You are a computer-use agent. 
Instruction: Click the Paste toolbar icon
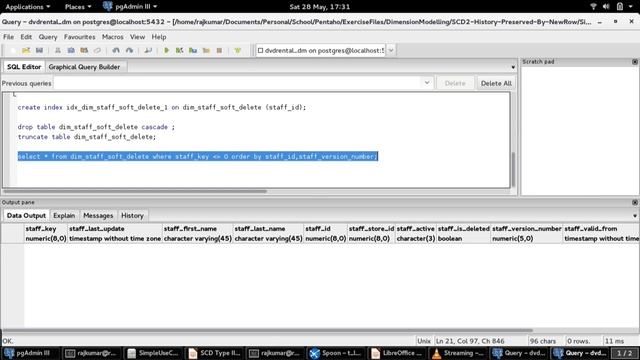pos(84,51)
